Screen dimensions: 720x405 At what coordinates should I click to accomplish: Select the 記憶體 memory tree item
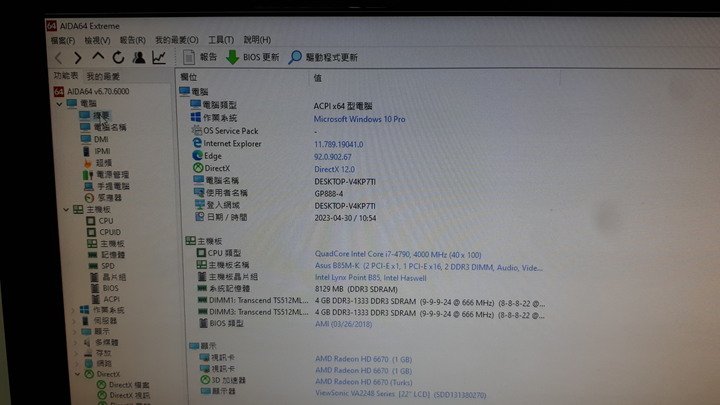[107, 255]
